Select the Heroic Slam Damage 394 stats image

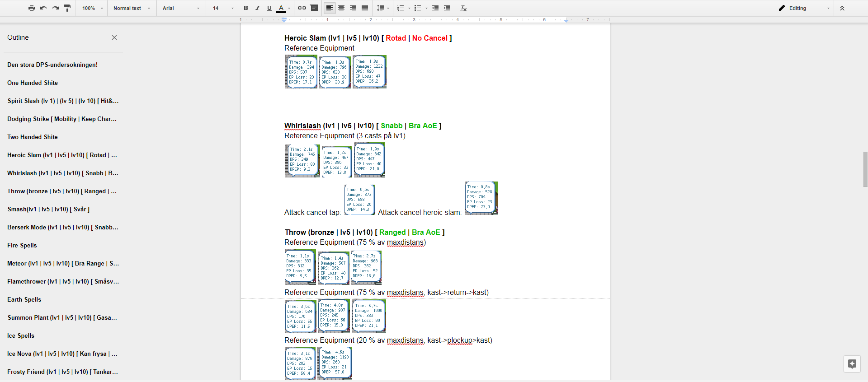click(301, 72)
